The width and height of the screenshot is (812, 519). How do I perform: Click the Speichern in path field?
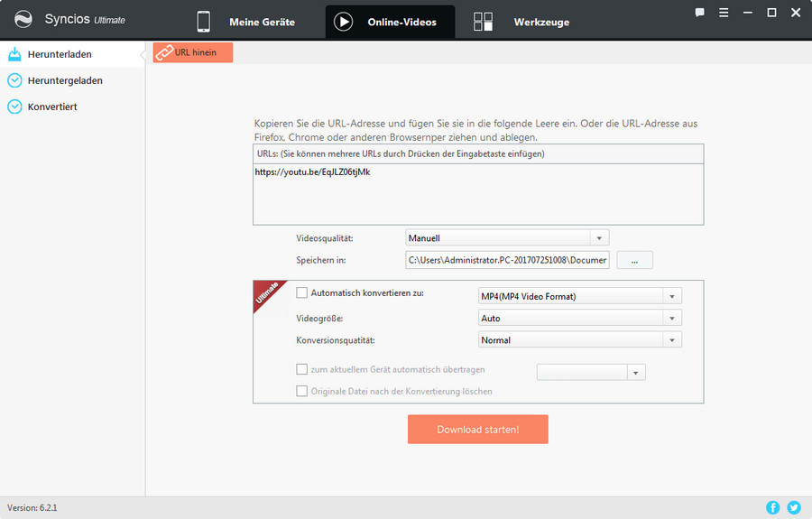click(507, 260)
